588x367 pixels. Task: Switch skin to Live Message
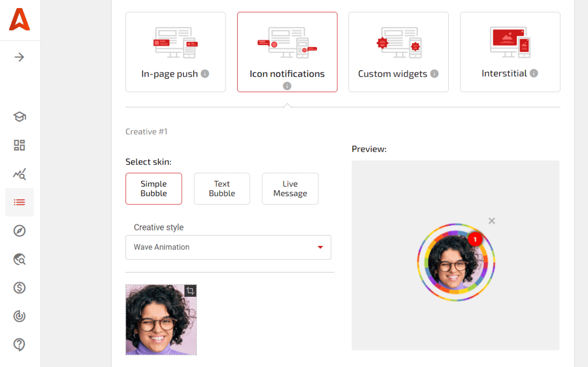point(290,189)
